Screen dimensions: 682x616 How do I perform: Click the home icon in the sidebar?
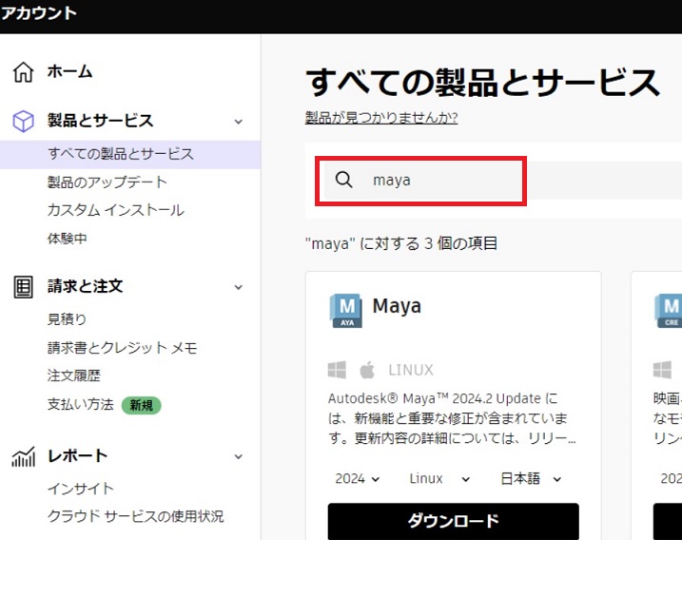pyautogui.click(x=23, y=71)
